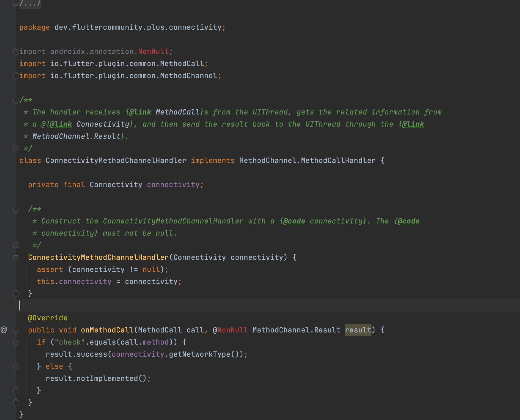Collapse the constructor Javadoc comment block
The image size is (520, 420).
[x=16, y=209]
